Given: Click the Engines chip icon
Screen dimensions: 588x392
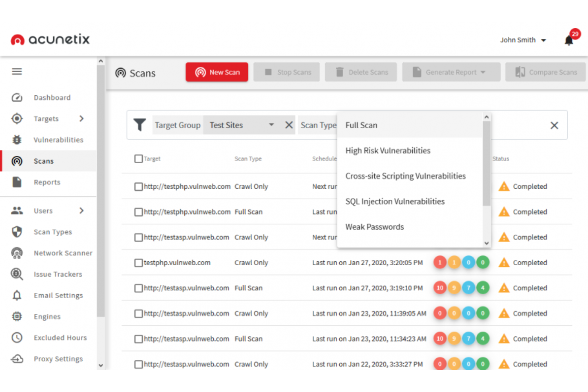Looking at the screenshot, I should pyautogui.click(x=17, y=317).
